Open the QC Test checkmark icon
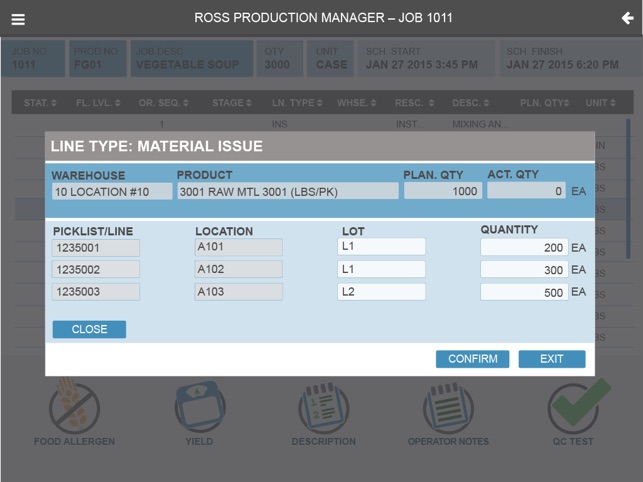The image size is (643, 482). [x=578, y=407]
